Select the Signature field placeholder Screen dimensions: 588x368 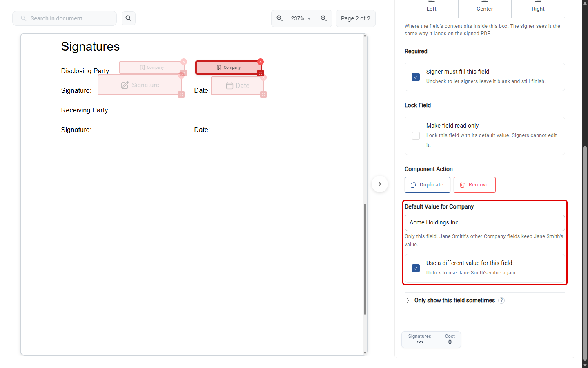coord(140,85)
